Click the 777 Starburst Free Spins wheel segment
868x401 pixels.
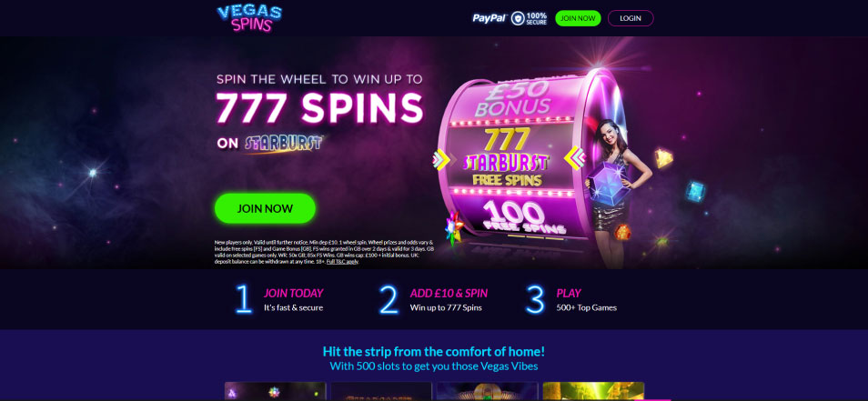pos(506,157)
